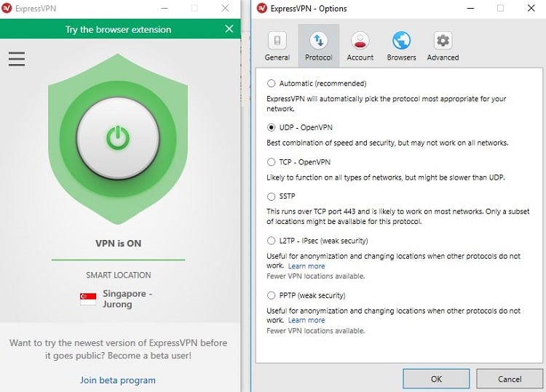Follow the Join beta program link
Screen dimensions: 546x392
coord(118,380)
